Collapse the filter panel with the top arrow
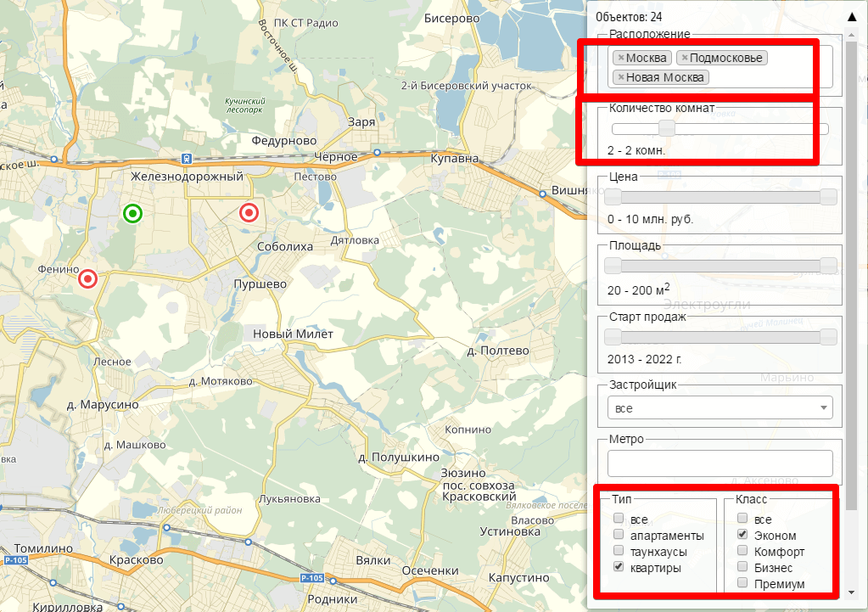This screenshot has height=612, width=868. 851,16
